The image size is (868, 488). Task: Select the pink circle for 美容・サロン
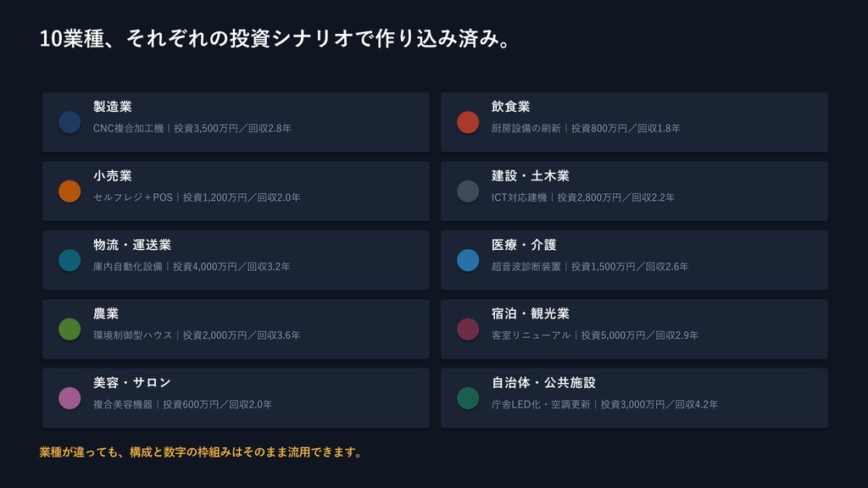pyautogui.click(x=70, y=398)
